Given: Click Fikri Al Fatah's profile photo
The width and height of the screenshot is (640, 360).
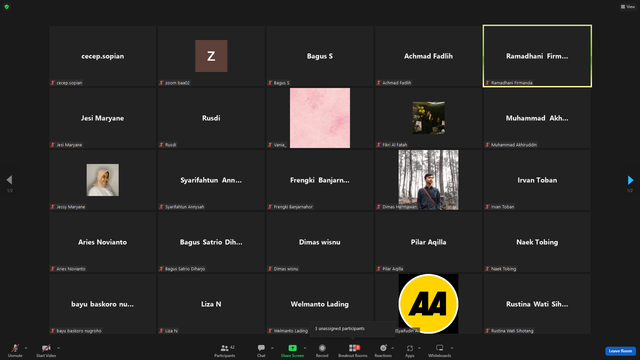Looking at the screenshot, I should 429,118.
